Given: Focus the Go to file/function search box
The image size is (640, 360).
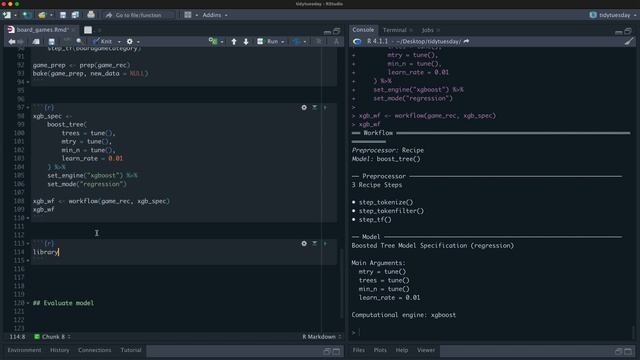Looking at the screenshot, I should pyautogui.click(x=139, y=15).
